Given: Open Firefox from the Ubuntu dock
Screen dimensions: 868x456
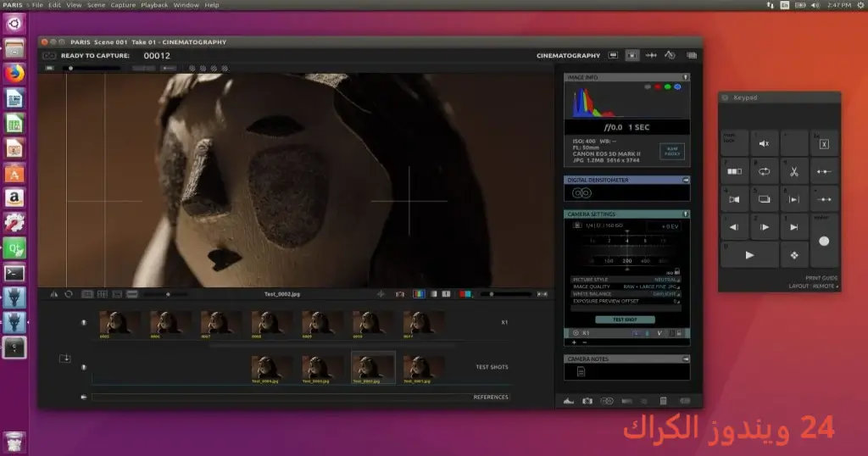Looking at the screenshot, I should pos(14,74).
